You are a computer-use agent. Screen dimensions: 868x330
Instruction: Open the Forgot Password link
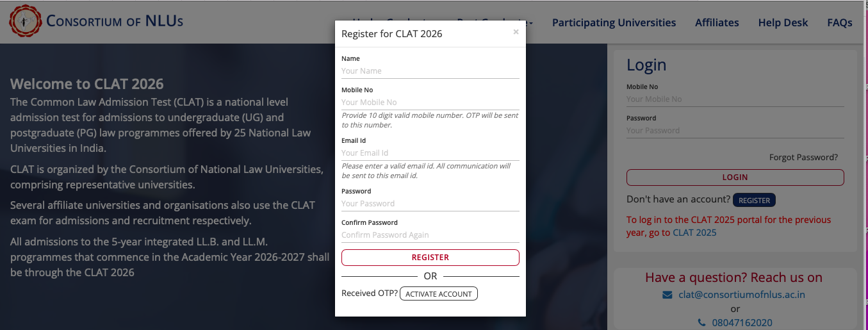point(803,157)
